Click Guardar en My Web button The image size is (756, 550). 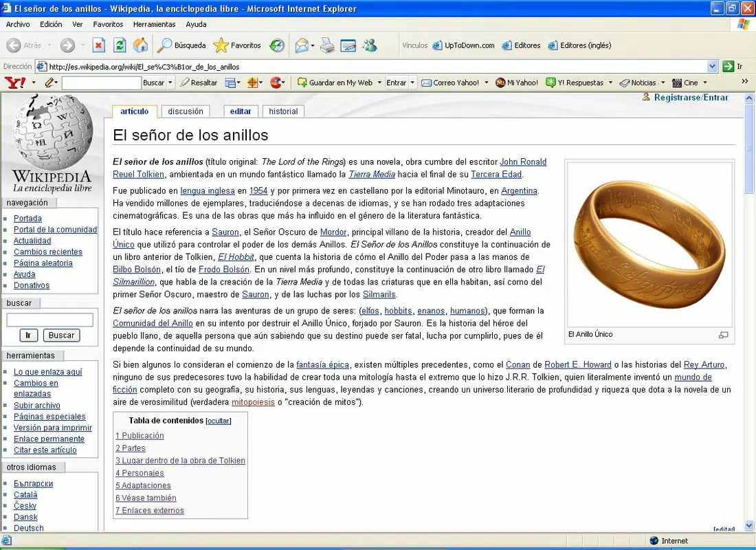pos(335,82)
